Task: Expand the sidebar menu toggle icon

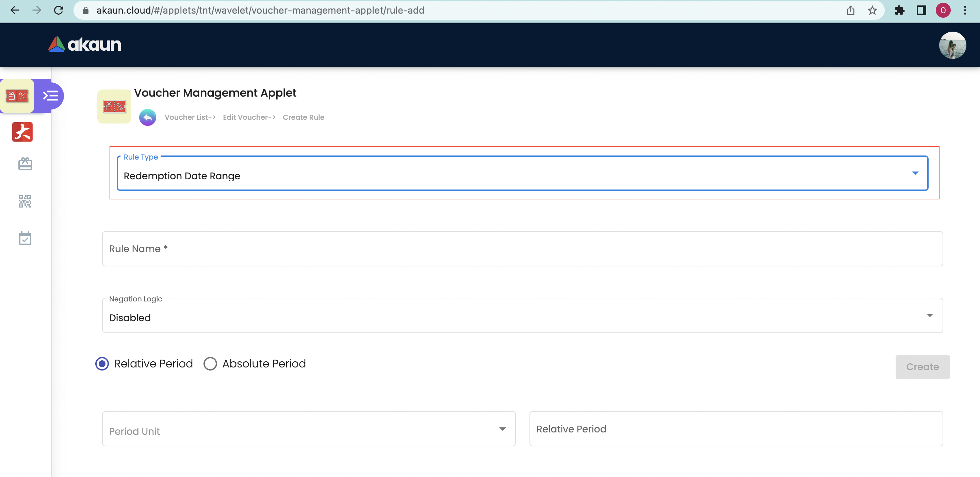Action: [50, 96]
